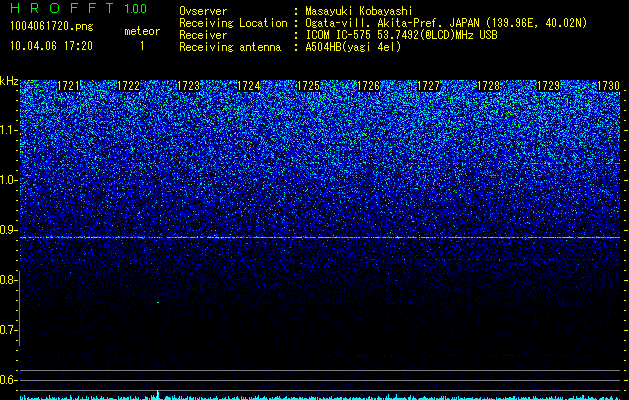Click the 1722 time marker

point(129,86)
